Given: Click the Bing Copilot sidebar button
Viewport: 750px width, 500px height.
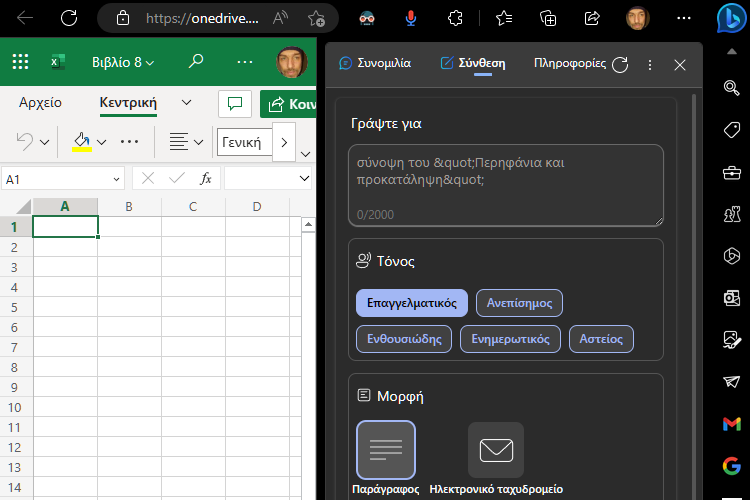Looking at the screenshot, I should 731,18.
